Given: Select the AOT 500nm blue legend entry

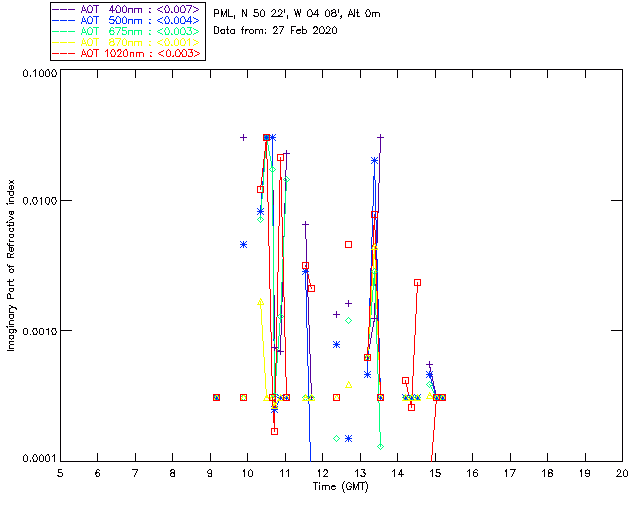Looking at the screenshot, I should point(127,20).
